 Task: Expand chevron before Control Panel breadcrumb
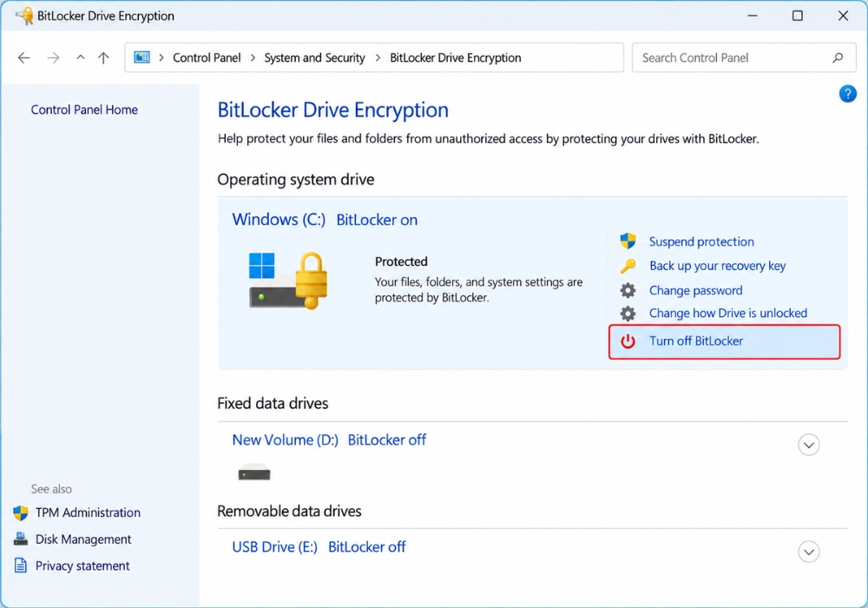point(161,57)
